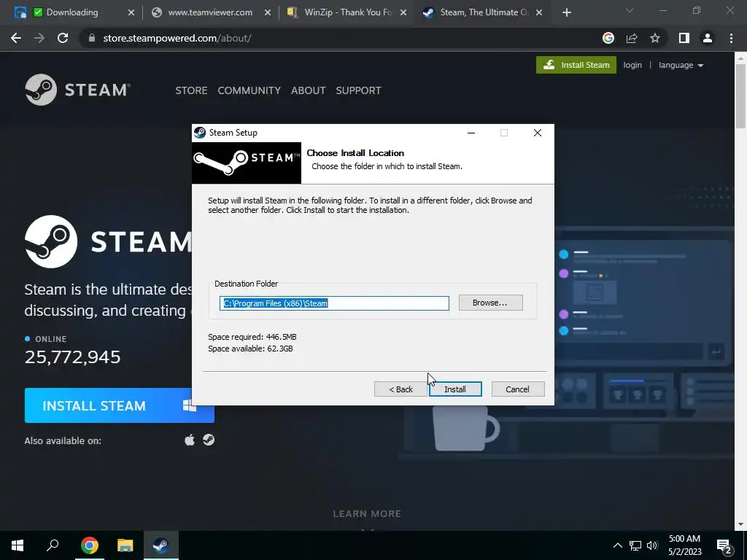Go to the ABOUT page link
Viewport: 747px width, 560px height.
pos(309,90)
